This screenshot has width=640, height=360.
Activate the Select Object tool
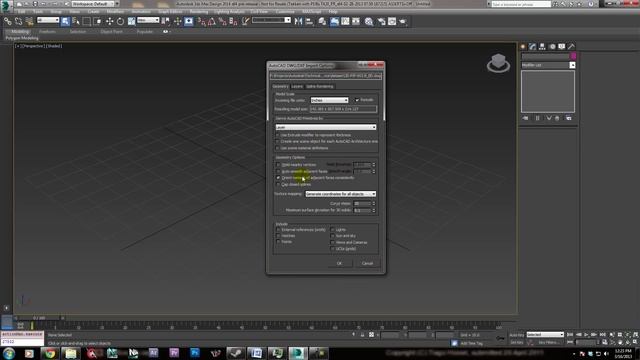(65, 21)
